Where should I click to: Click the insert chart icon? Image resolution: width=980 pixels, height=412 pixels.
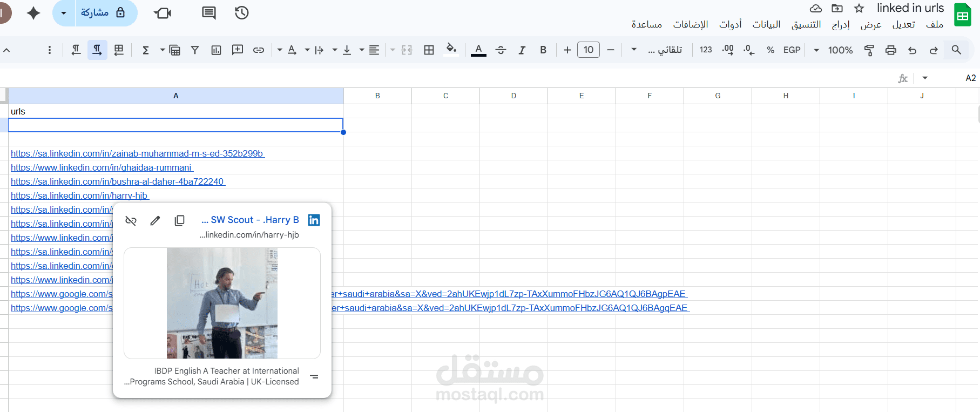pos(216,50)
